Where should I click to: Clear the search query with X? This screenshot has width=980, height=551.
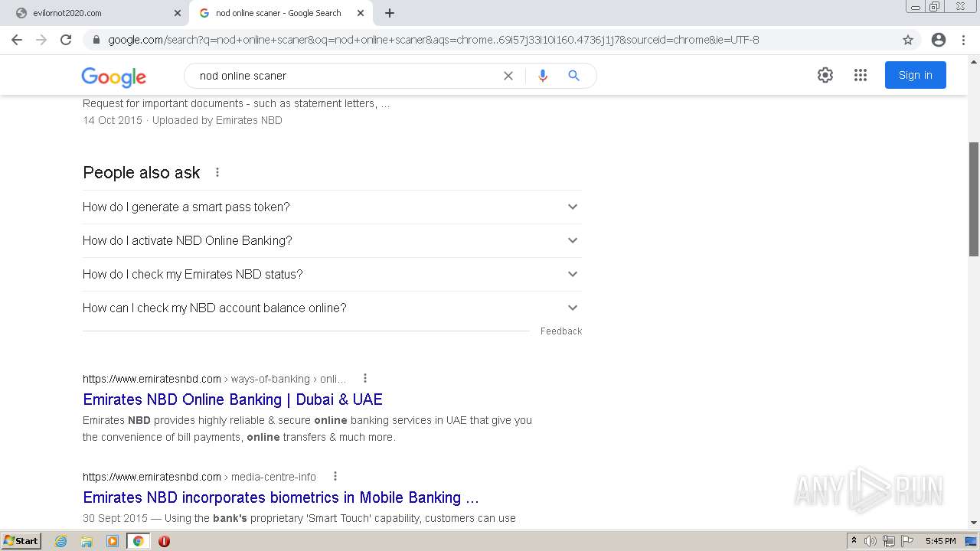click(508, 76)
